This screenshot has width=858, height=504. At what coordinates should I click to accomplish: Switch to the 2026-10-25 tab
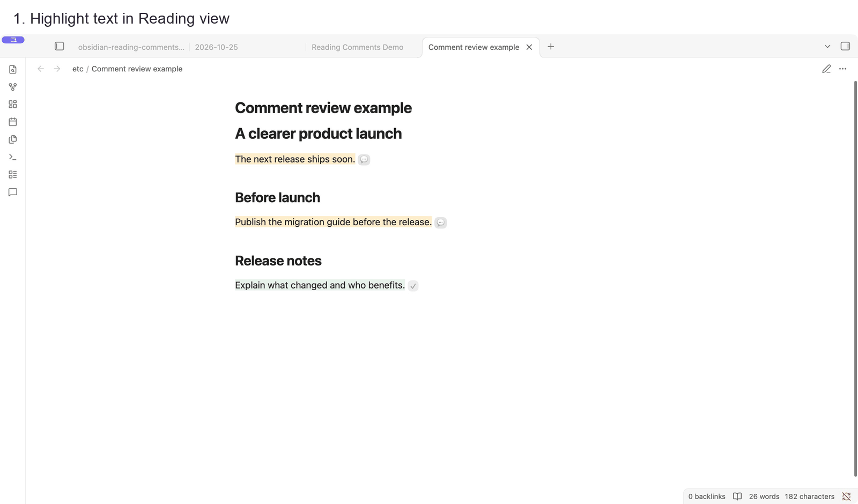click(217, 47)
